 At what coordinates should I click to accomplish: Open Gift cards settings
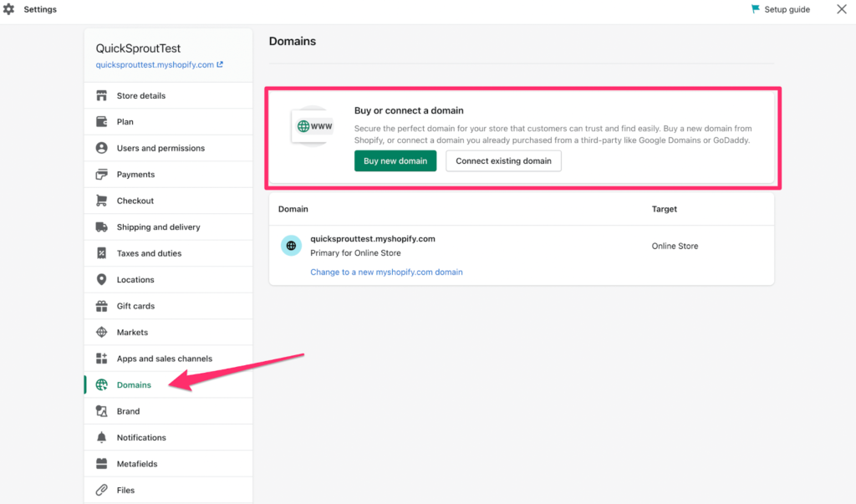tap(168, 306)
